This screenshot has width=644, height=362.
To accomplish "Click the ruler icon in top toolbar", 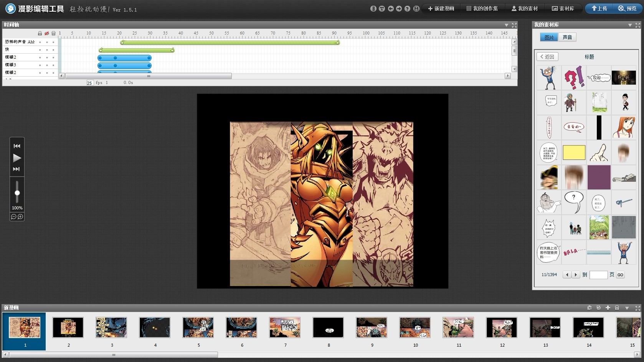I will pos(373,8).
